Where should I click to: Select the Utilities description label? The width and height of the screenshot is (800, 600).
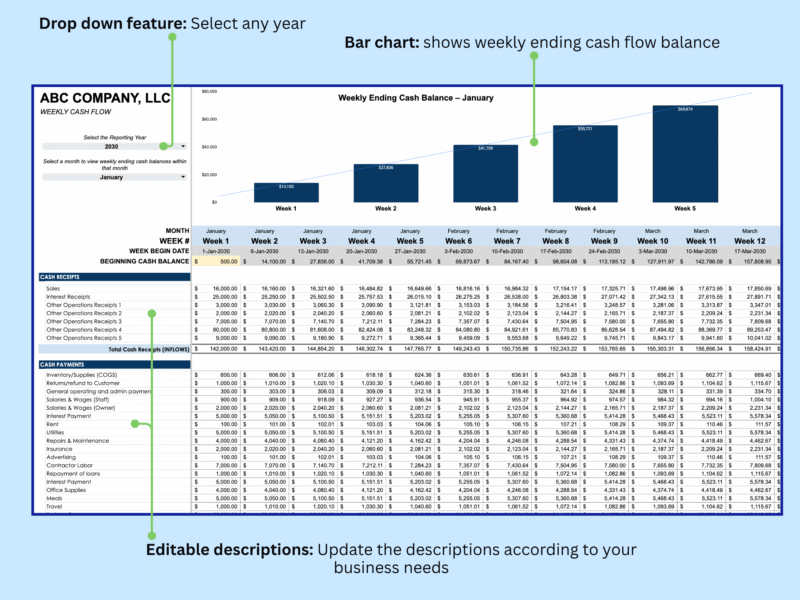55,432
